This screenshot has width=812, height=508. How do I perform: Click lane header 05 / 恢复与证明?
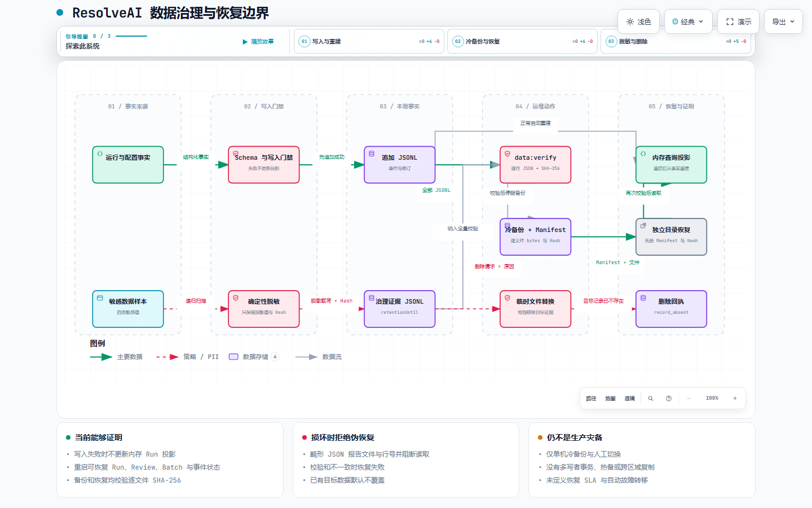[671, 106]
